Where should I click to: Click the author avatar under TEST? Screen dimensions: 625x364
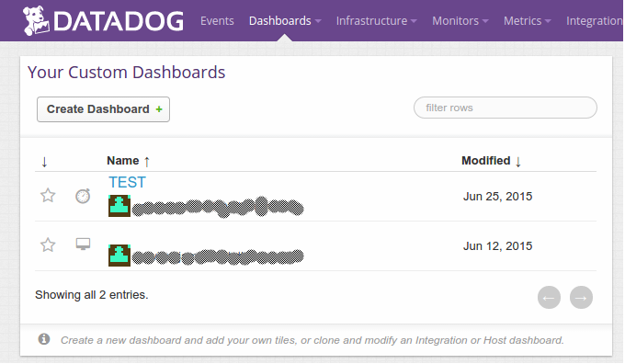[x=119, y=206]
